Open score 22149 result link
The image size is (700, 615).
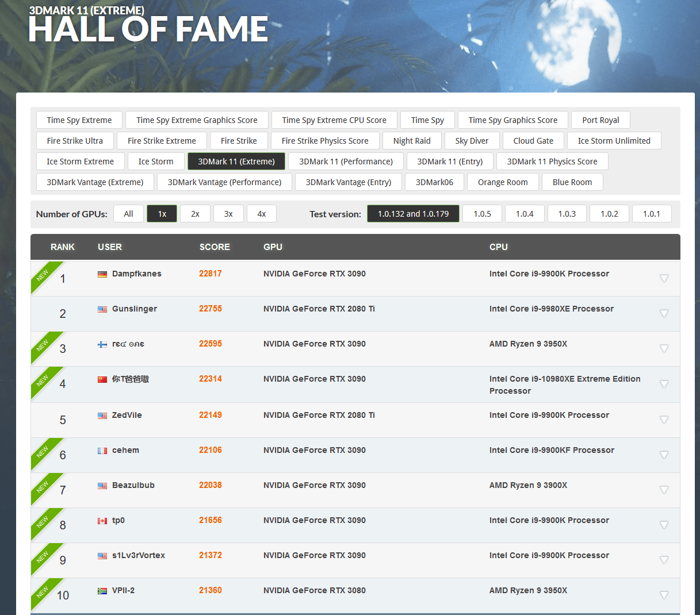click(x=211, y=415)
